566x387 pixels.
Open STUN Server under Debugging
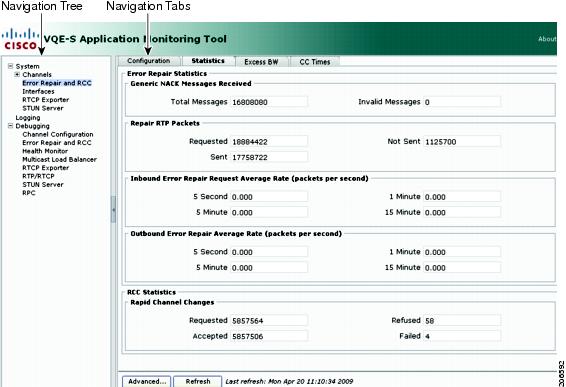(43, 184)
